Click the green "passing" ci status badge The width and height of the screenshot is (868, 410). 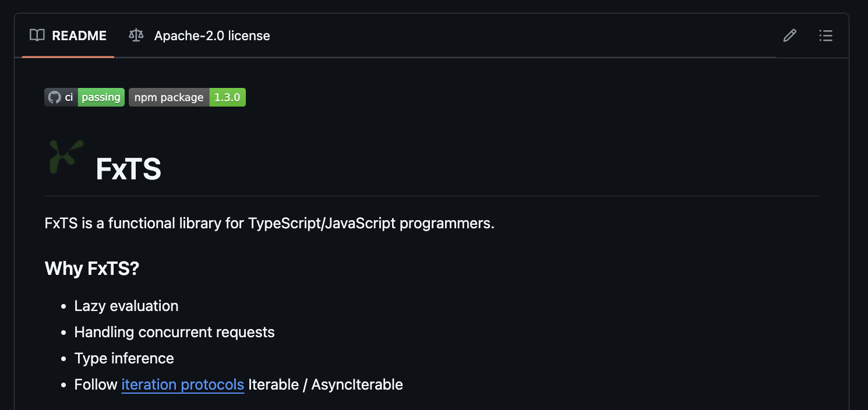pyautogui.click(x=101, y=97)
